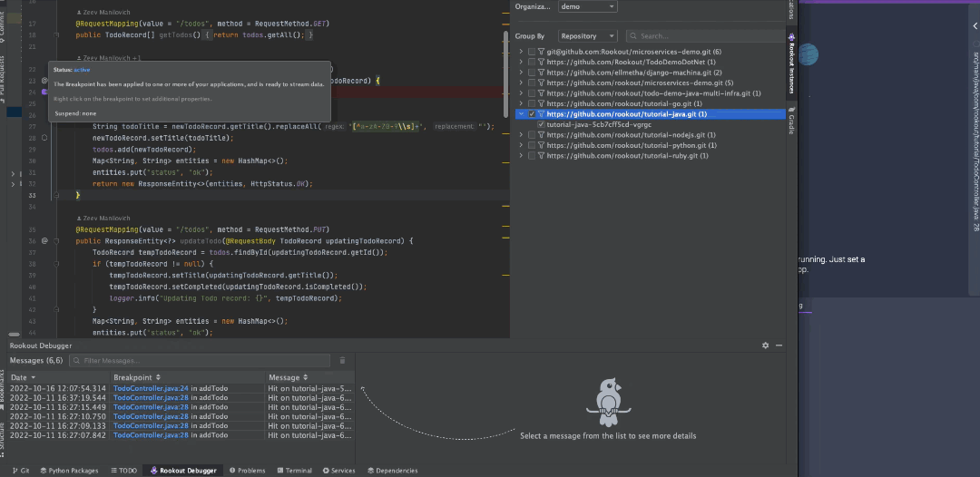This screenshot has height=477, width=980.
Task: Expand the git@github.com:Rookout/microservices-demo.git node
Action: point(521,52)
